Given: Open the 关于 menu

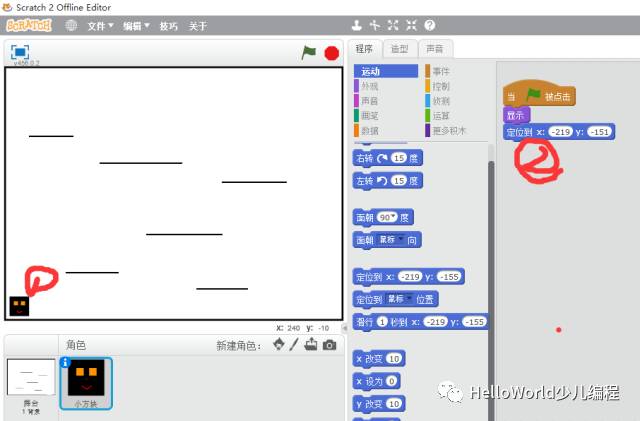Looking at the screenshot, I should pos(198,26).
